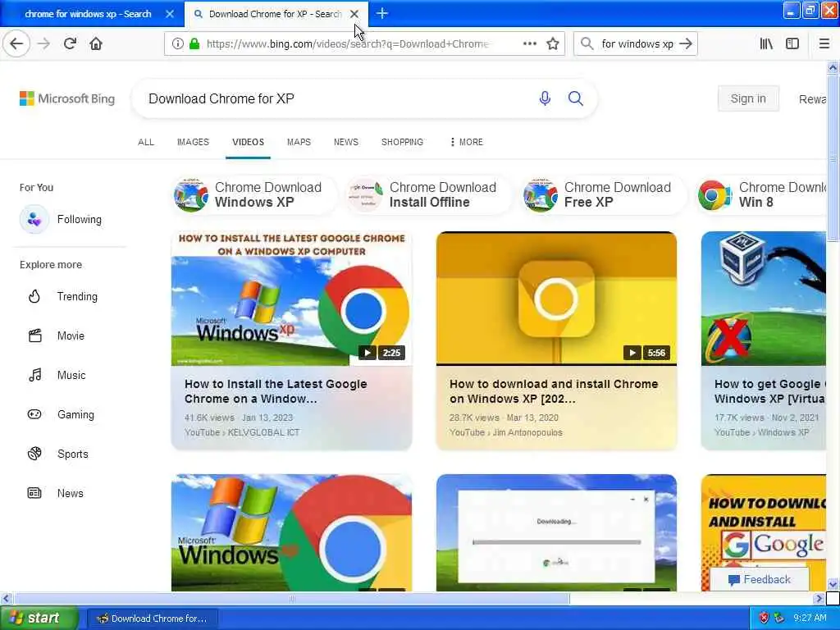Open Trending videos flame icon
Viewport: 840px width, 630px height.
(x=34, y=296)
